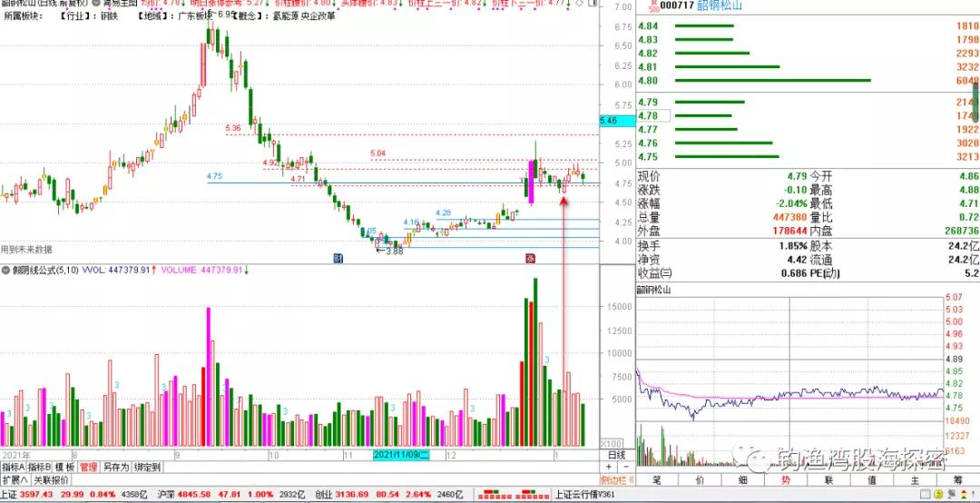Click the 广东板块 region sector link
980x503 pixels.
(196, 15)
